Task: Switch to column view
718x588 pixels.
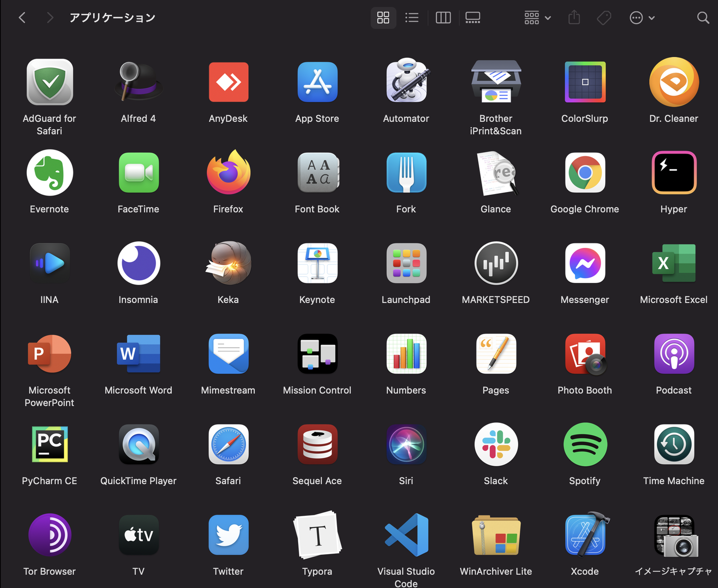Action: pyautogui.click(x=443, y=18)
